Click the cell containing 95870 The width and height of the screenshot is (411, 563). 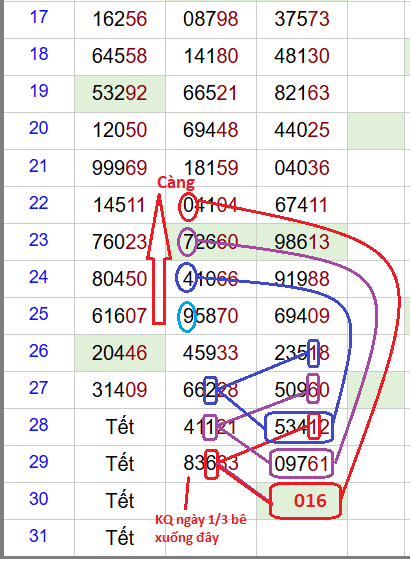[x=211, y=316]
